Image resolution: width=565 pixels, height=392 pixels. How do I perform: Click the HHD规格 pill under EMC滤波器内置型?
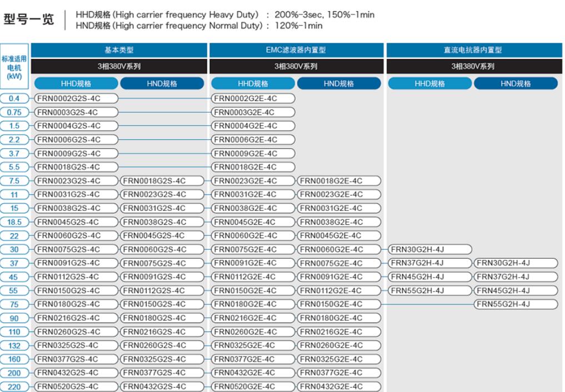coord(253,83)
